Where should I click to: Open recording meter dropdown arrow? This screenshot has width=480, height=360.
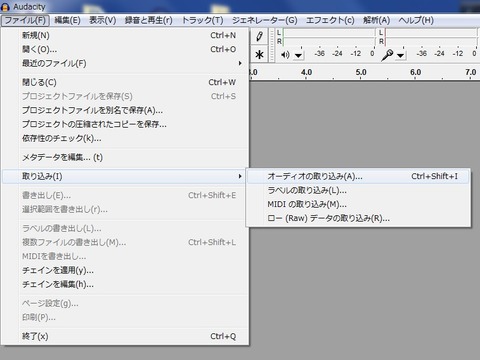tap(400, 55)
